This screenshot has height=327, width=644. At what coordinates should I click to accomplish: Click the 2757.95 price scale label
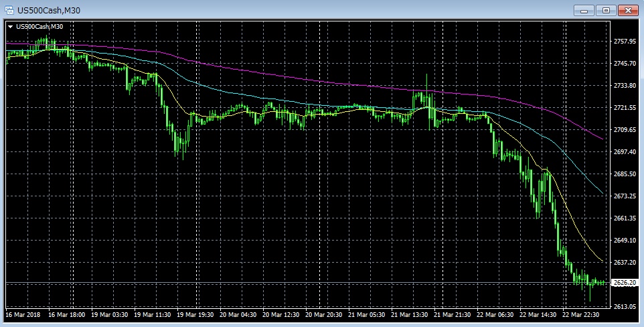[x=624, y=42]
